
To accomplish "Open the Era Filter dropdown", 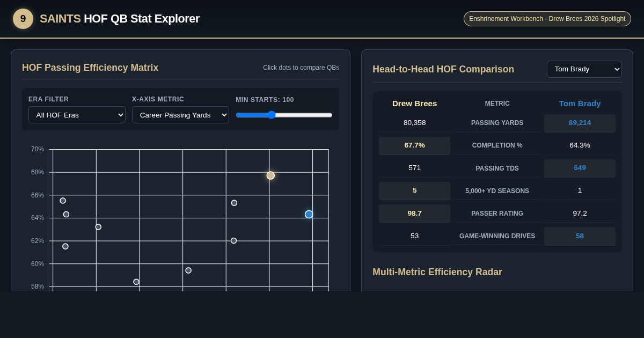I will click(77, 115).
